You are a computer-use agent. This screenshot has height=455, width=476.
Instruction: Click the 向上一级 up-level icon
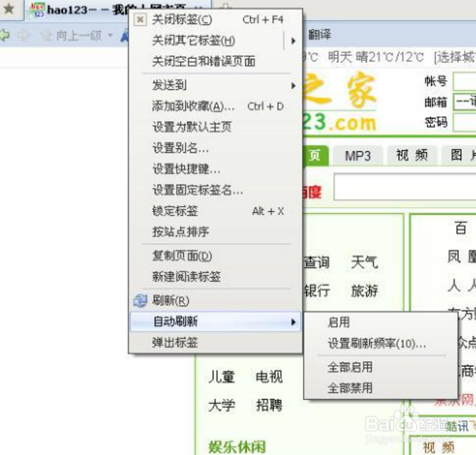tap(46, 36)
